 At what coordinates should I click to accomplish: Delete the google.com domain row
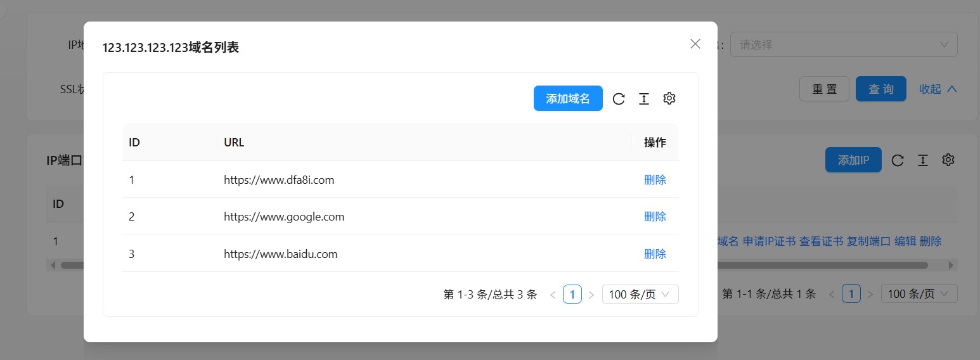tap(655, 217)
